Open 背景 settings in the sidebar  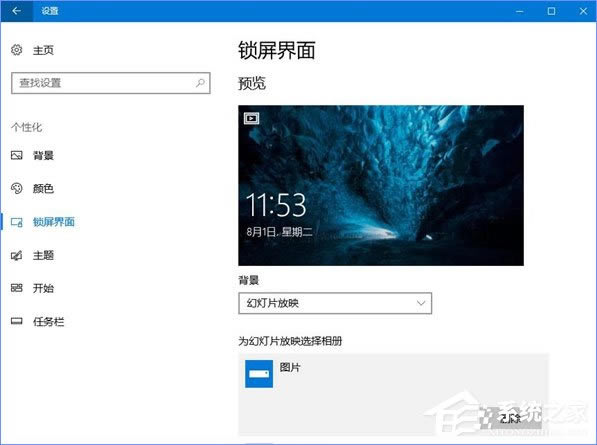pyautogui.click(x=43, y=155)
